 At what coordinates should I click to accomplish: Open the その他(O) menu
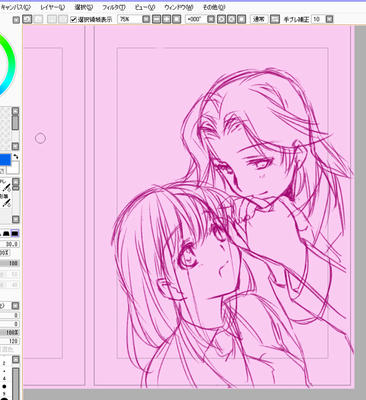(214, 7)
